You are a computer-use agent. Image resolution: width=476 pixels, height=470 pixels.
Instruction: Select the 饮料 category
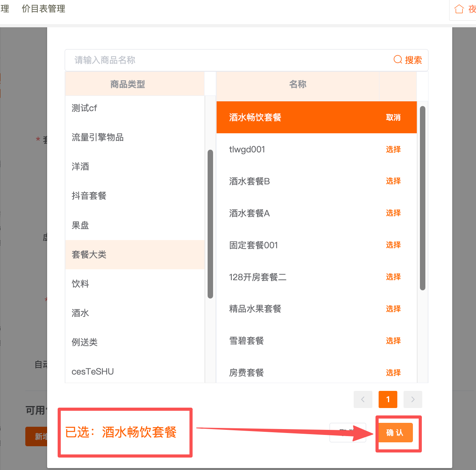[80, 284]
